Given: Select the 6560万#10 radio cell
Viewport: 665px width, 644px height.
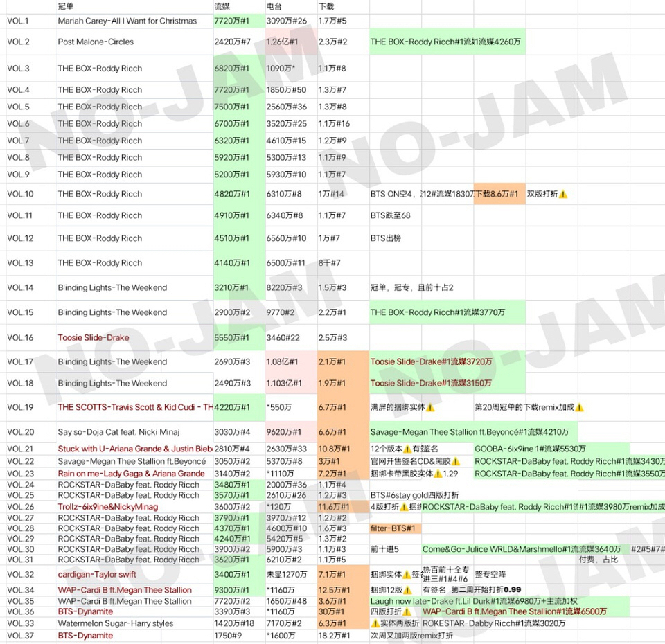Looking at the screenshot, I should tap(292, 238).
